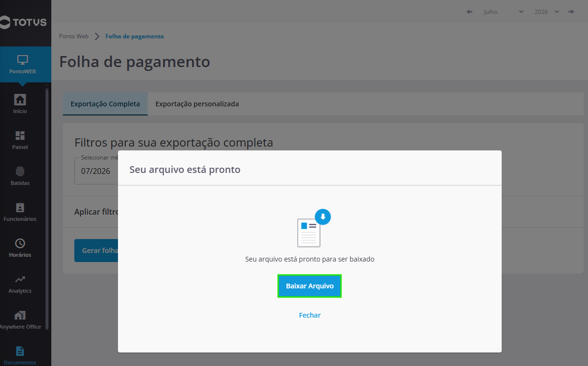The image size is (588, 366).
Task: Open Anywhere Office icon
Action: point(20,315)
